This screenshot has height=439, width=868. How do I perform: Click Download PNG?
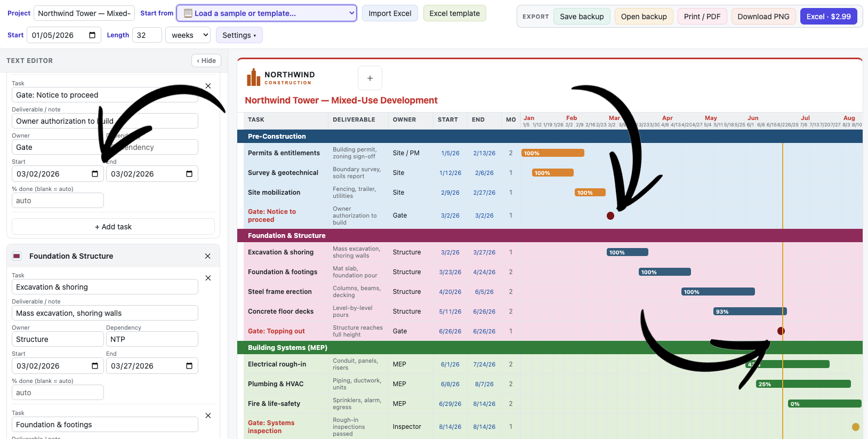point(763,17)
